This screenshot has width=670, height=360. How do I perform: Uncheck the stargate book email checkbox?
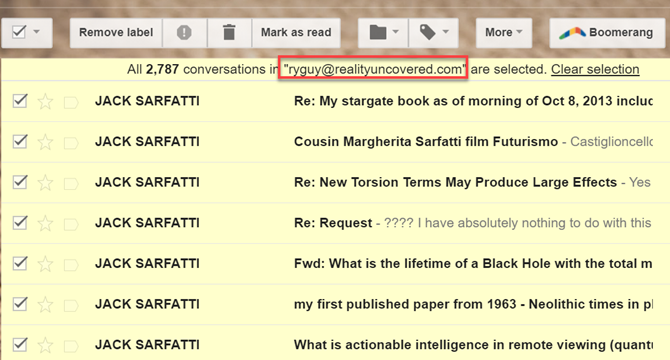click(x=20, y=101)
